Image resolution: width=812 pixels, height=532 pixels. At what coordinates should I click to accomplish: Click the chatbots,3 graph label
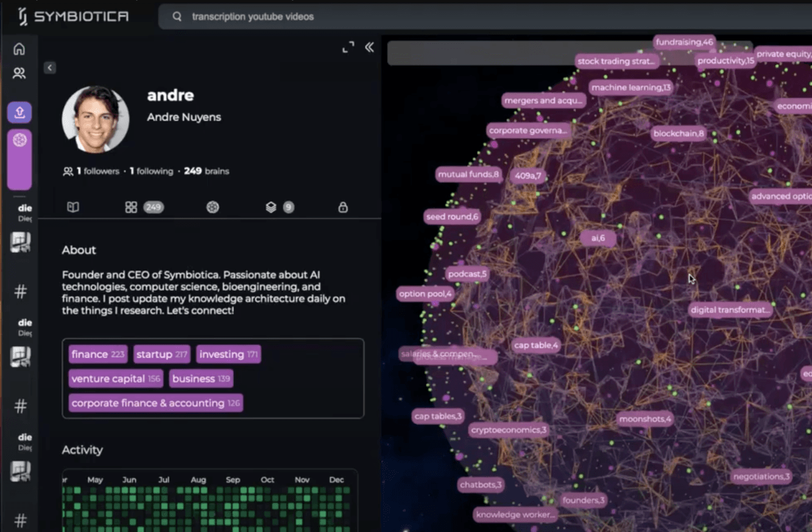pyautogui.click(x=481, y=485)
